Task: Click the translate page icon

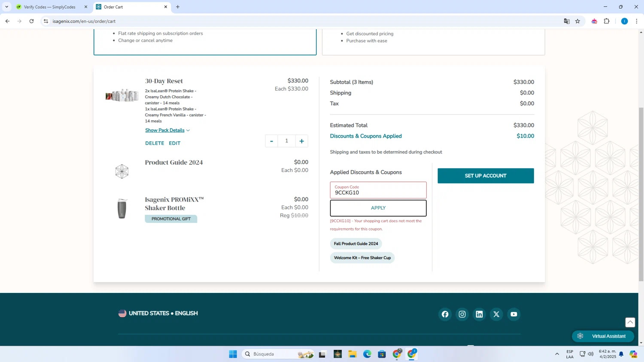Action: point(567,21)
